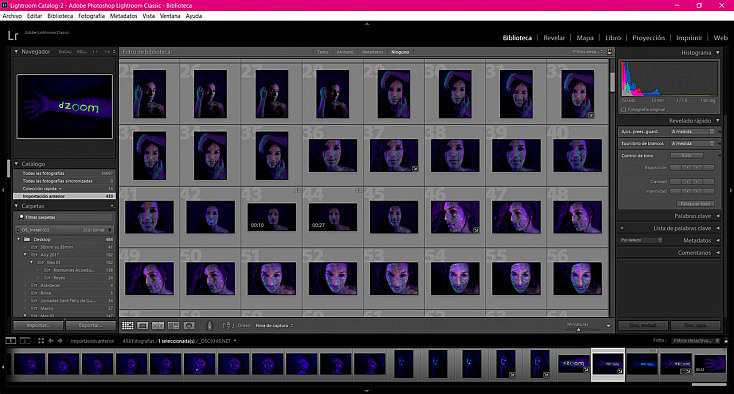734x394 pixels.
Task: Select the painter spray can tool
Action: coord(209,325)
